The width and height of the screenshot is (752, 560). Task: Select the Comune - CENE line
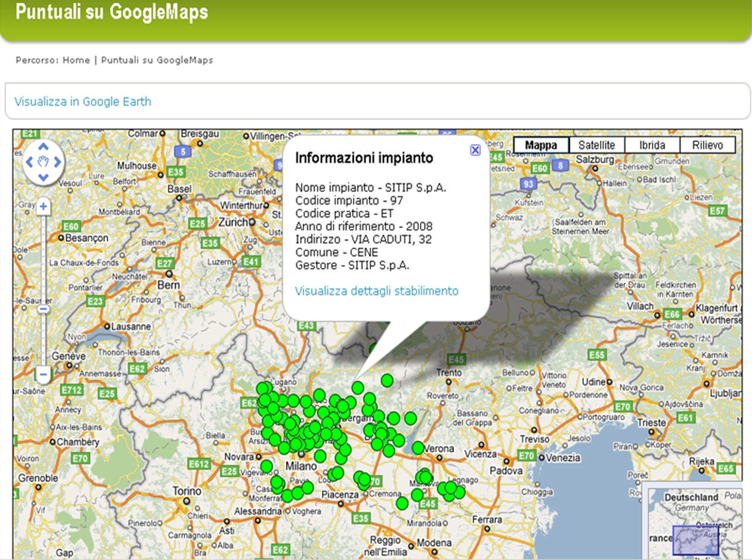pos(337,252)
